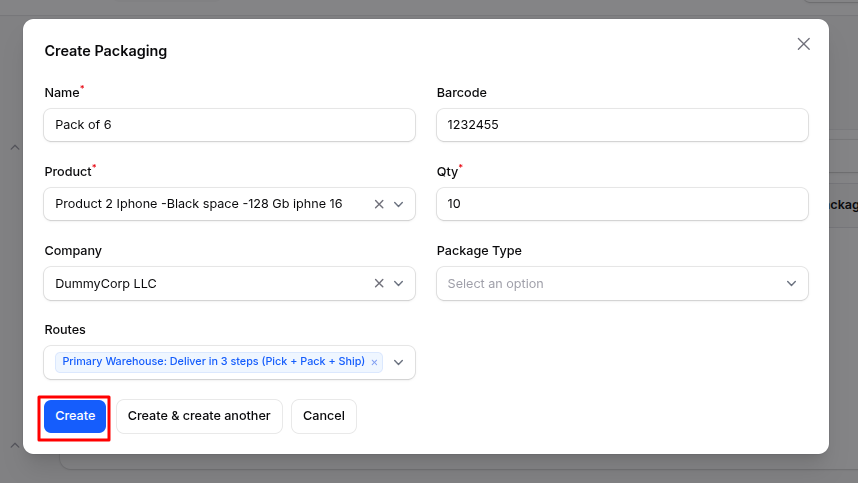Viewport: 858px width, 483px height.
Task: Collapse the lower sidebar chevron behind dialog
Action: click(x=14, y=445)
